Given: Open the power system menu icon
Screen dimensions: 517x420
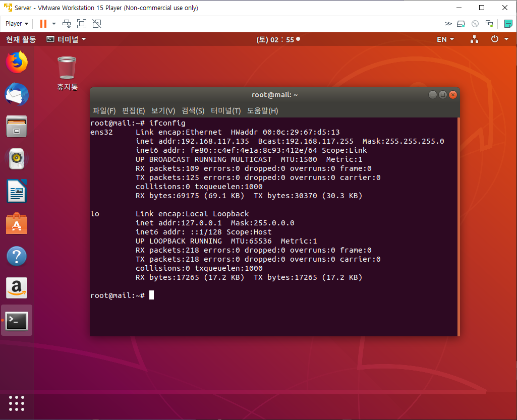Looking at the screenshot, I should (495, 39).
